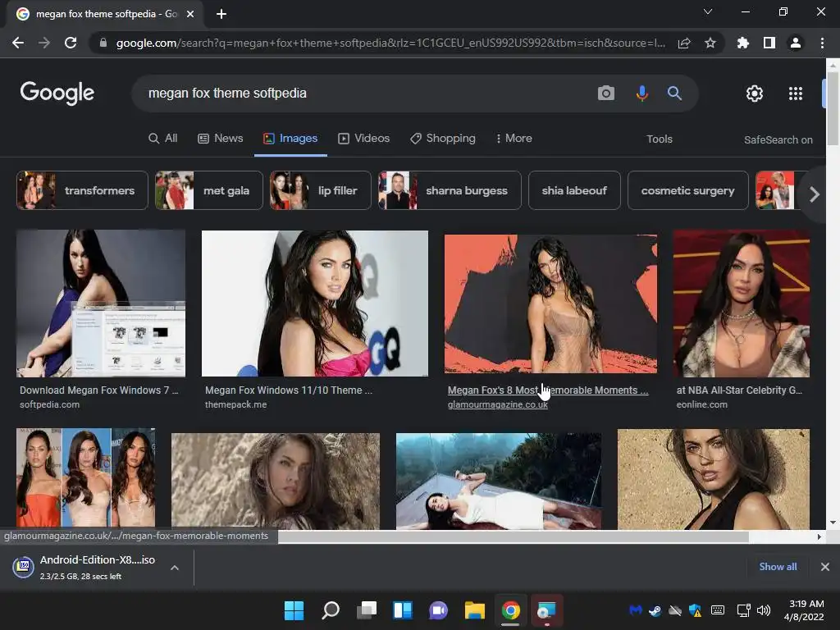The image size is (840, 630).
Task: Click the Google logo
Action: (57, 94)
